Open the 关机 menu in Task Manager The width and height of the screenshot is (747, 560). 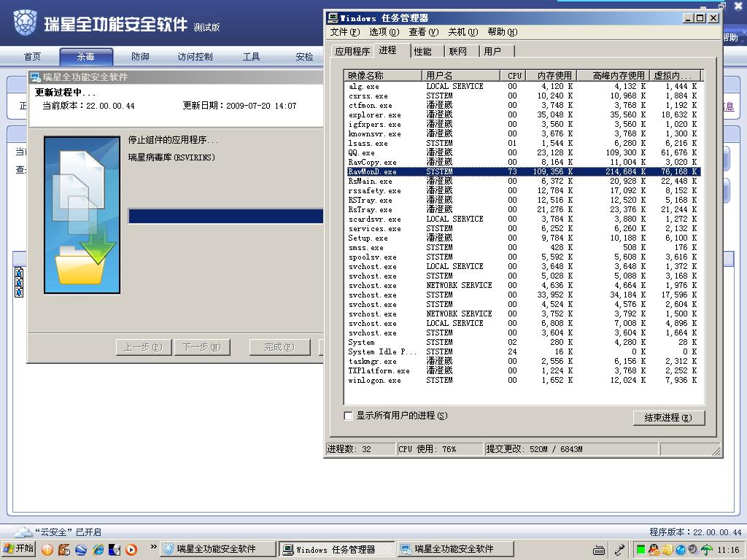[x=462, y=32]
